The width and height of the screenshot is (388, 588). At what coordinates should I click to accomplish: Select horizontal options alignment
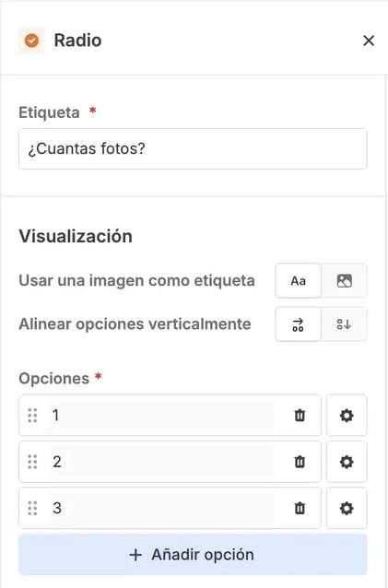[x=298, y=324]
